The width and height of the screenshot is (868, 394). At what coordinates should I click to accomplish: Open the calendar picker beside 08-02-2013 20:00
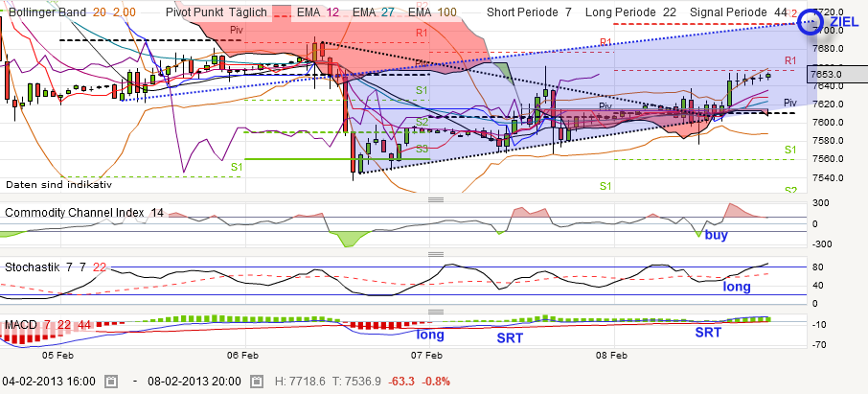257,382
